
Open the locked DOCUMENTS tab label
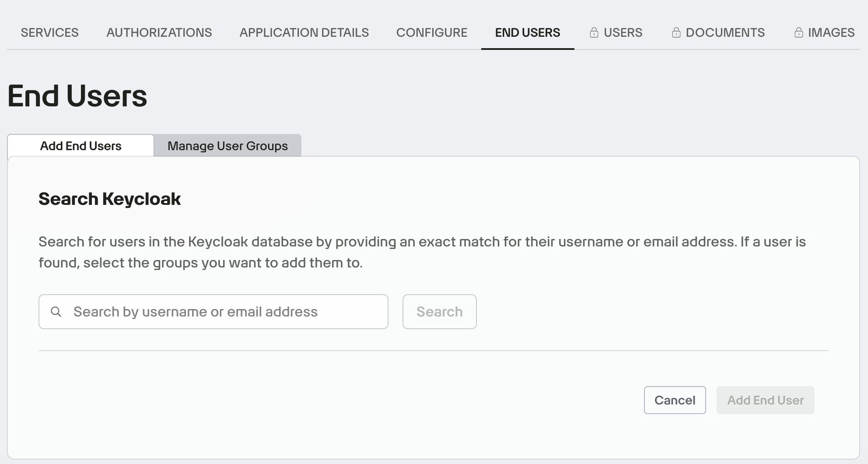(725, 33)
